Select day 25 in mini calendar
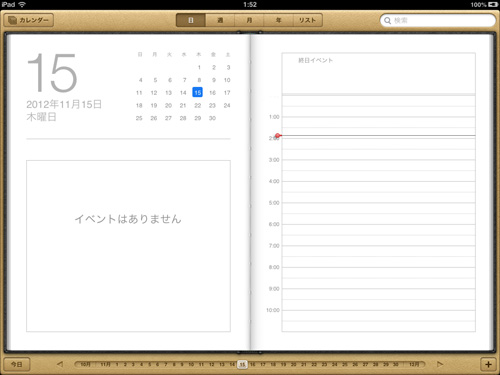Image resolution: width=500 pixels, height=375 pixels. pos(139,118)
